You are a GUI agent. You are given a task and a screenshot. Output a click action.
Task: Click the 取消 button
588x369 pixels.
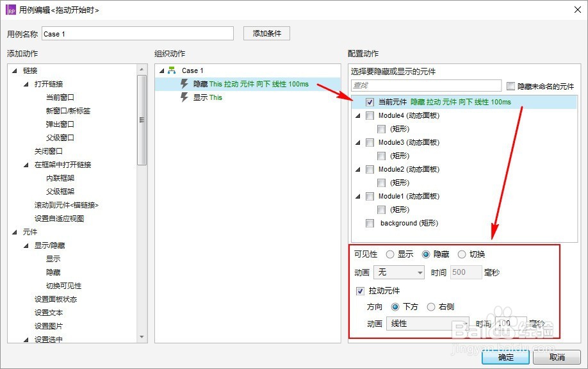pyautogui.click(x=557, y=357)
